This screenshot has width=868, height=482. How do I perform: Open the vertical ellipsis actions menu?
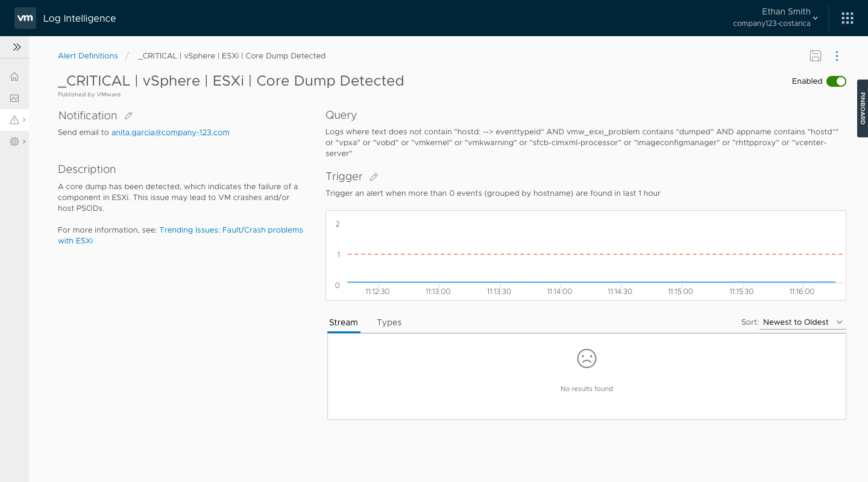(x=837, y=56)
